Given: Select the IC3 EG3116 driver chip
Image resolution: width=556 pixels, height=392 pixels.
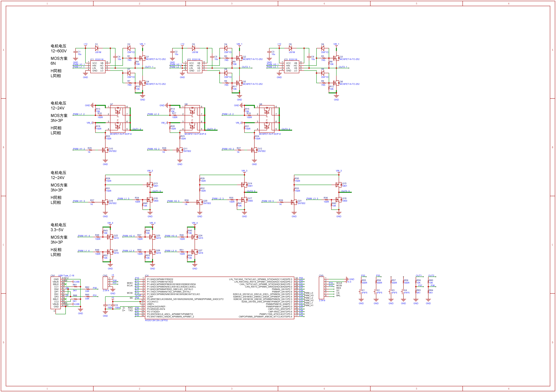Looking at the screenshot, I should [292, 67].
